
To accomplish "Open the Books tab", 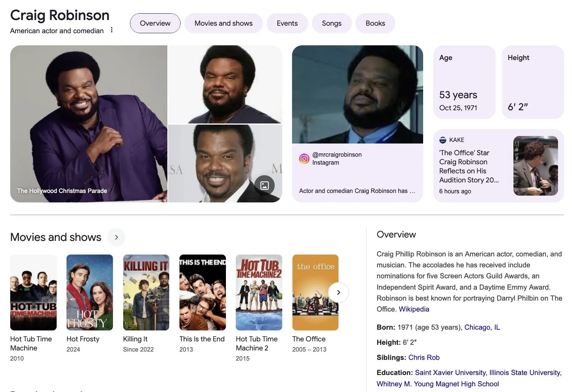I will (x=376, y=23).
